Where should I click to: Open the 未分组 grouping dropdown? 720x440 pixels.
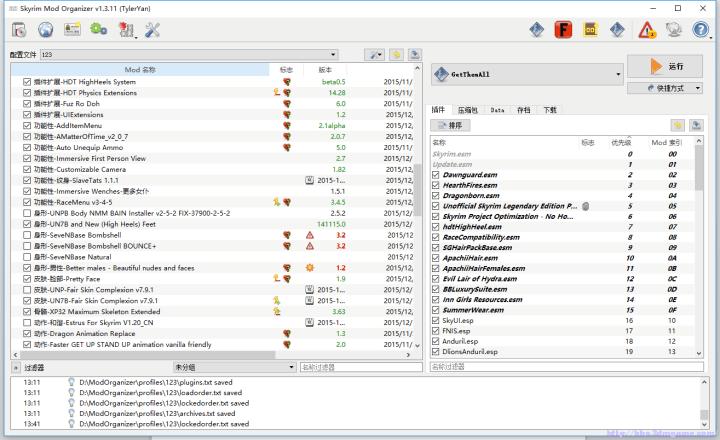[234, 368]
